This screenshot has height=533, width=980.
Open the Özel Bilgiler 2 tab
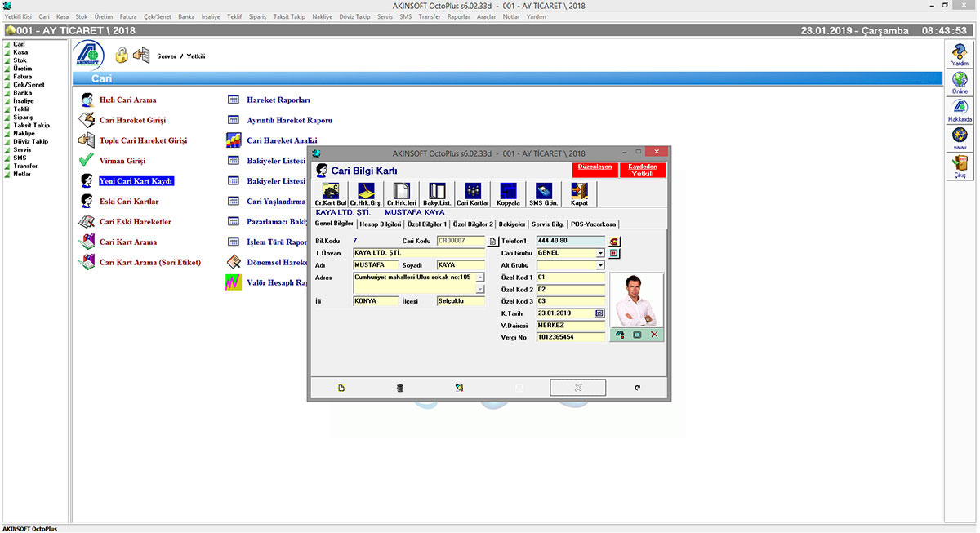point(473,224)
